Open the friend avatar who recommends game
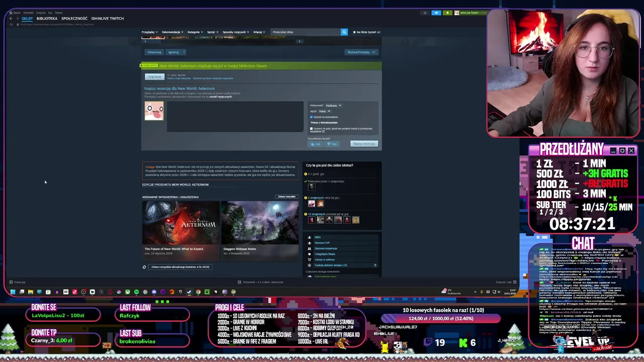This screenshot has width=644, height=362. (311, 187)
